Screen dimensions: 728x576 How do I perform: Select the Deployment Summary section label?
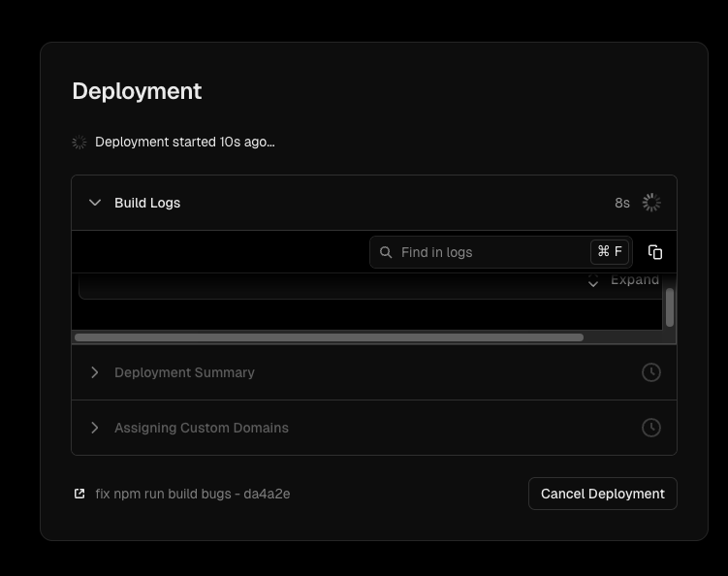click(x=184, y=372)
